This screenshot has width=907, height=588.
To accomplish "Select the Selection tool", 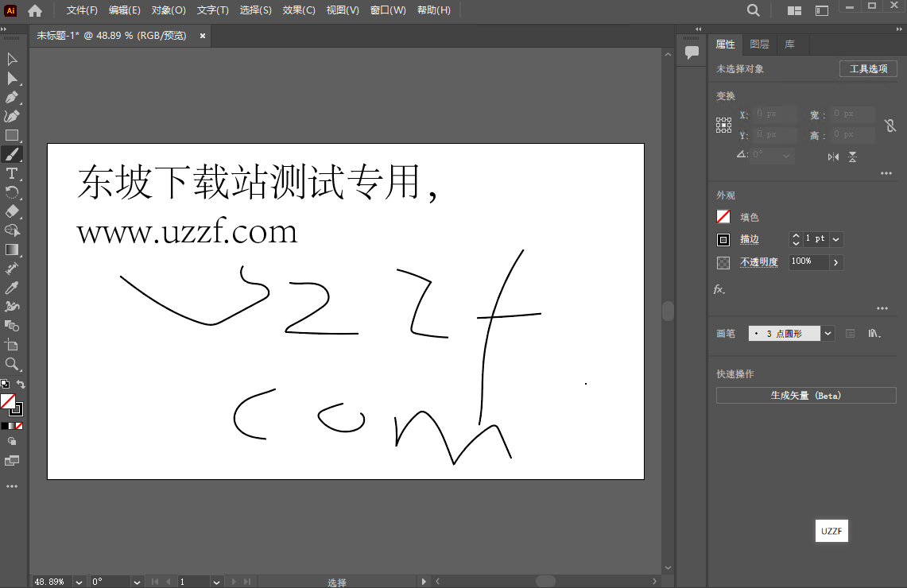I will (x=11, y=59).
